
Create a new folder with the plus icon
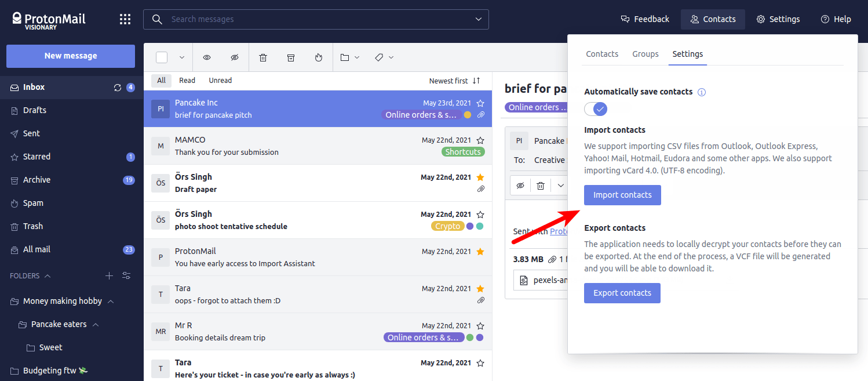click(109, 275)
